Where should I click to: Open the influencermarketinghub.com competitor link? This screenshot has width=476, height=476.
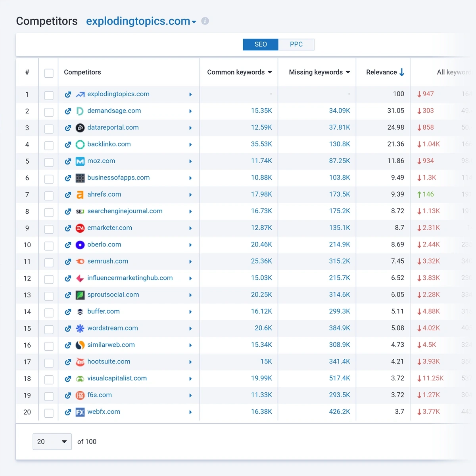[x=130, y=278]
